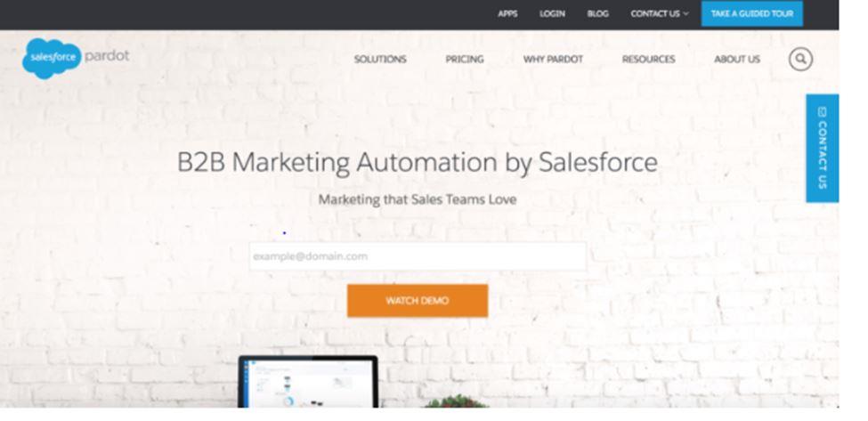Open search with the magnifier icon

point(800,59)
